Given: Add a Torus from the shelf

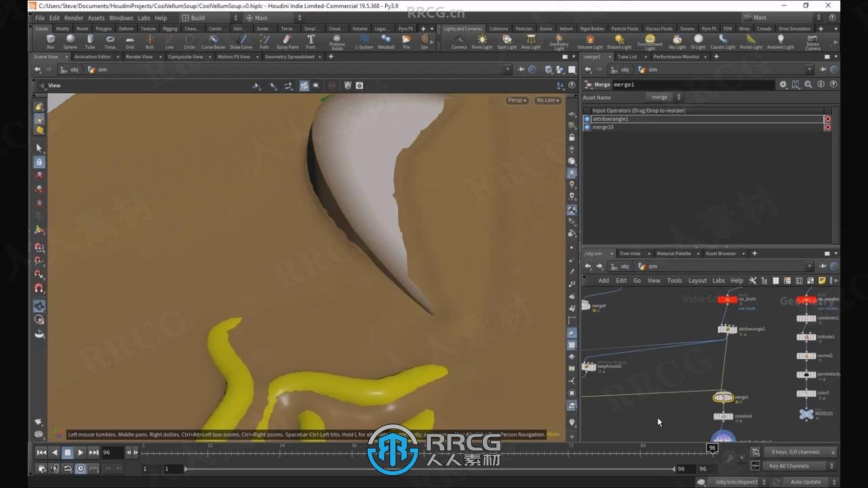Looking at the screenshot, I should click(110, 42).
